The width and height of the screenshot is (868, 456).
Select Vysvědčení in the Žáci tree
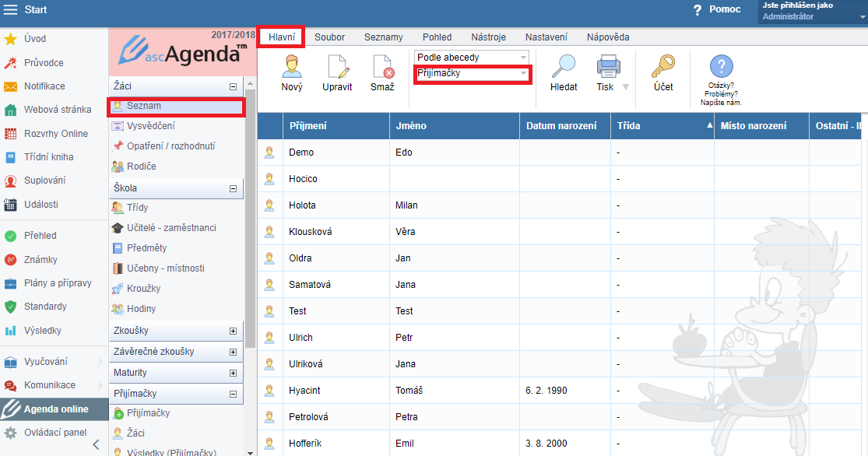[x=150, y=126]
